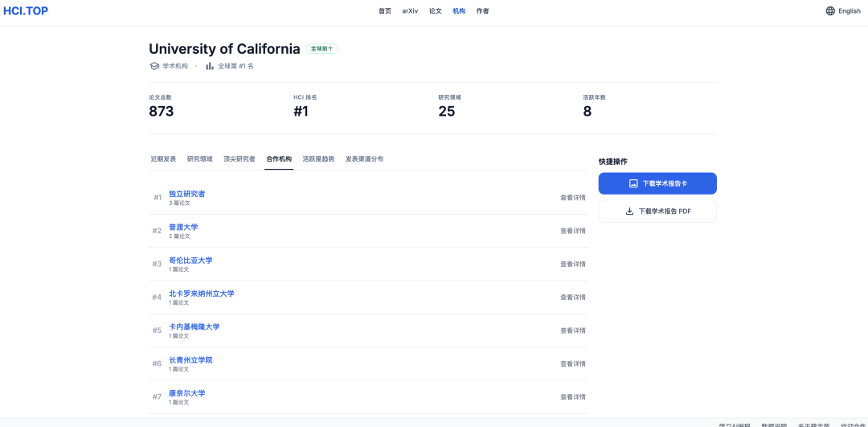Open the 首页 navigation item
The width and height of the screenshot is (868, 427).
[x=385, y=11]
